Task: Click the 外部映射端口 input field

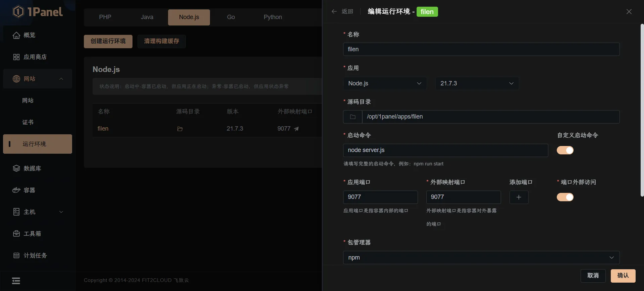Action: [464, 197]
